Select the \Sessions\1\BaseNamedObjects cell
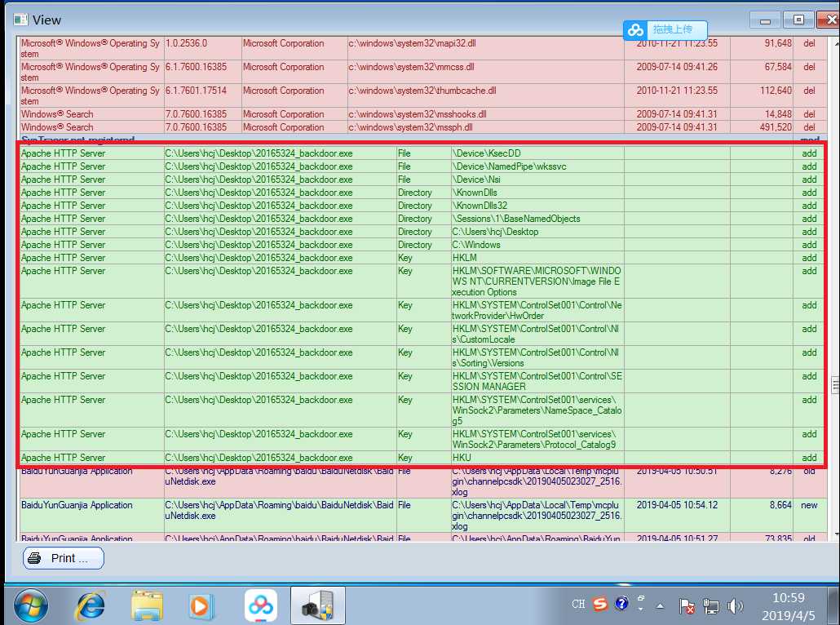The width and height of the screenshot is (840, 625). (537, 219)
